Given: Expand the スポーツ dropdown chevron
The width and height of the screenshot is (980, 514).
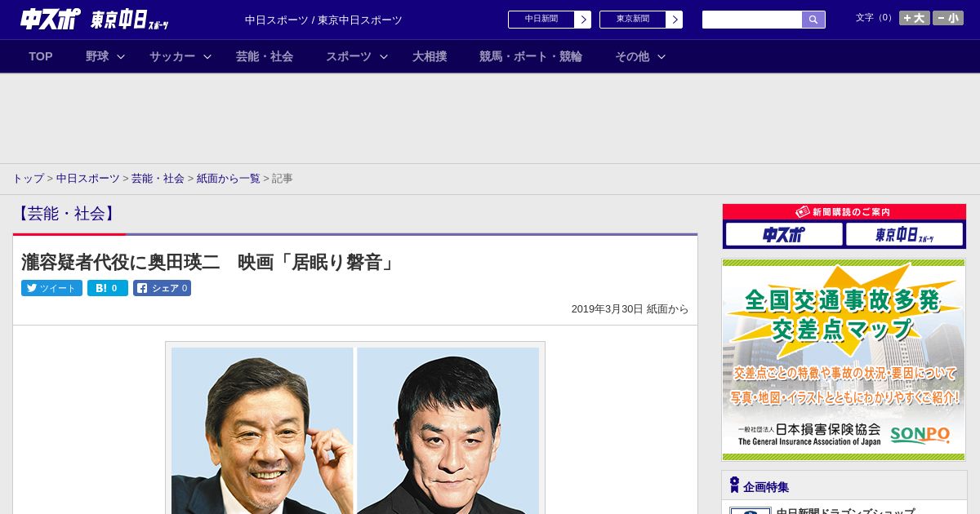Looking at the screenshot, I should 384,56.
